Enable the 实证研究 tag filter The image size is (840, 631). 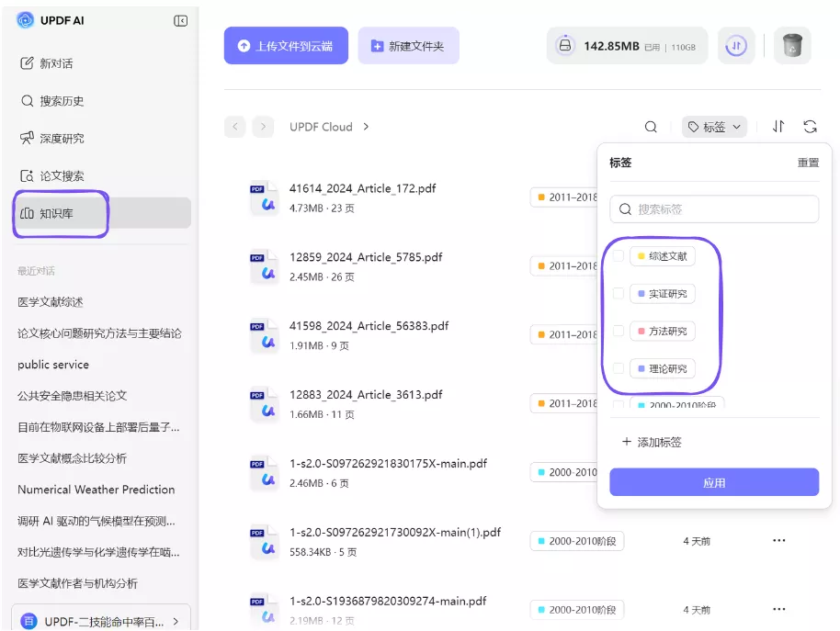[620, 294]
